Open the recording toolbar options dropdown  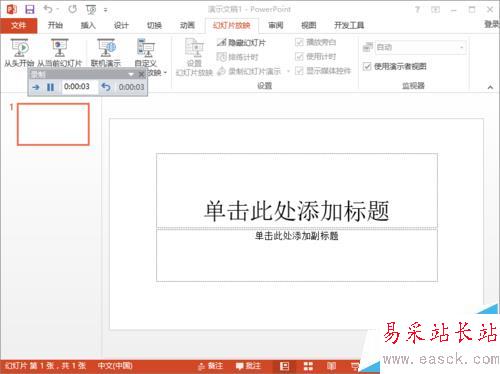click(x=131, y=74)
